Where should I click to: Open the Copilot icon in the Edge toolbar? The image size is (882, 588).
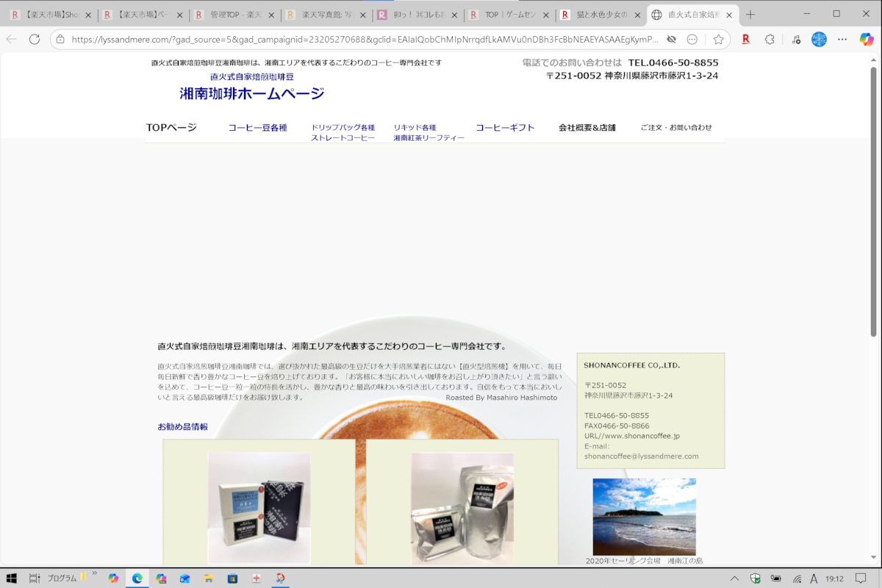pyautogui.click(x=866, y=40)
